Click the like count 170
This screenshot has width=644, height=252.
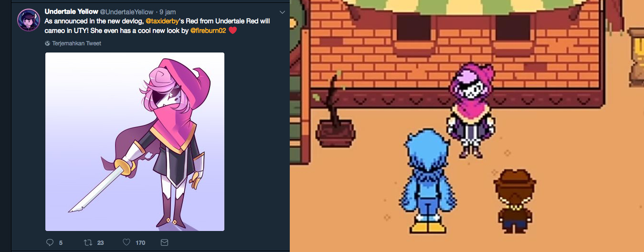140,243
